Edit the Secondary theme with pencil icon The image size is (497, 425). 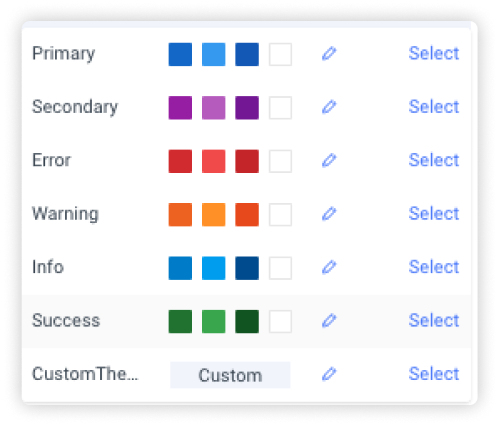[x=329, y=107]
